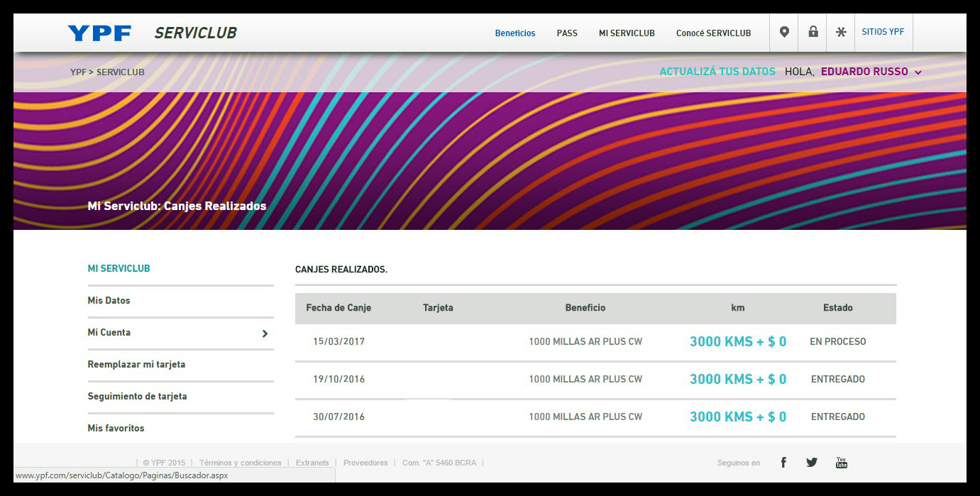Expand Mi Cuenta chevron arrow
Image resolution: width=980 pixels, height=496 pixels.
tap(265, 334)
